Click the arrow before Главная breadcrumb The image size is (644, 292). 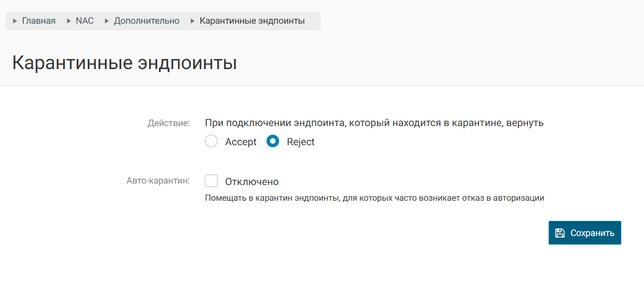(15, 21)
